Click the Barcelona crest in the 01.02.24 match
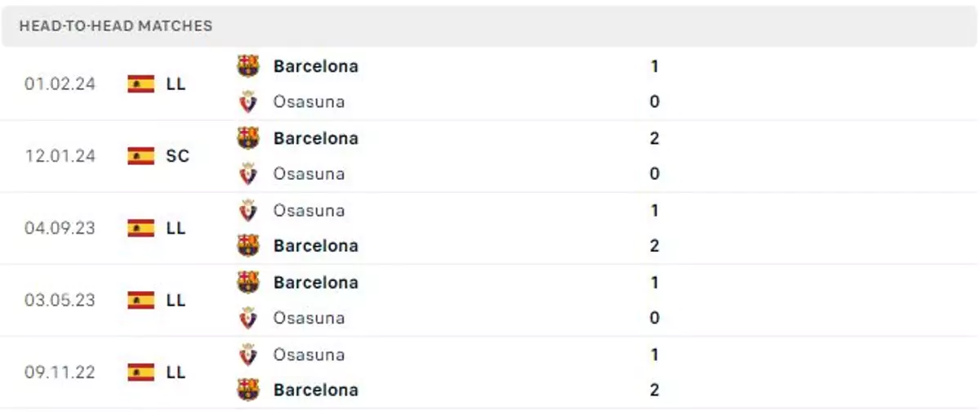Viewport: 980px width, 412px height. pyautogui.click(x=248, y=66)
